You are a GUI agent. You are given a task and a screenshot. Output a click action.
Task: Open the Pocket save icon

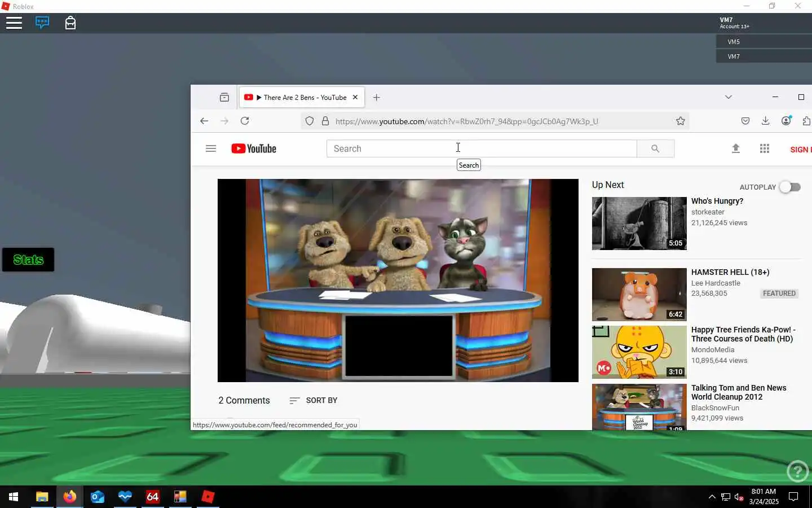[x=745, y=121]
